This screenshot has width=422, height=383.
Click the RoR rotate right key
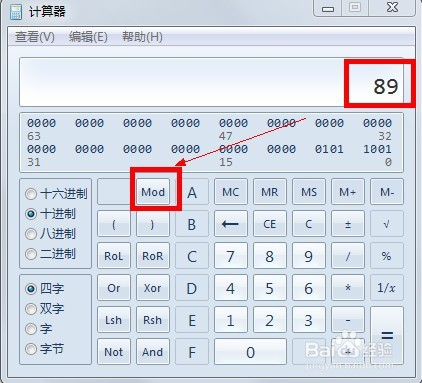153,256
